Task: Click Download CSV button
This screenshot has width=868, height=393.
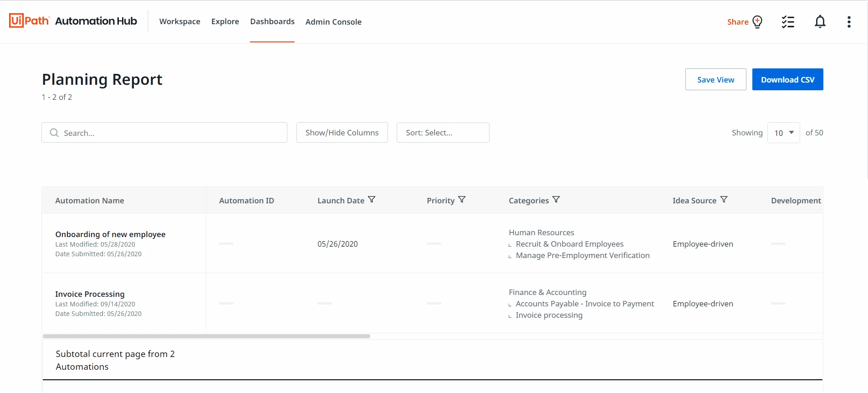Action: click(x=787, y=79)
